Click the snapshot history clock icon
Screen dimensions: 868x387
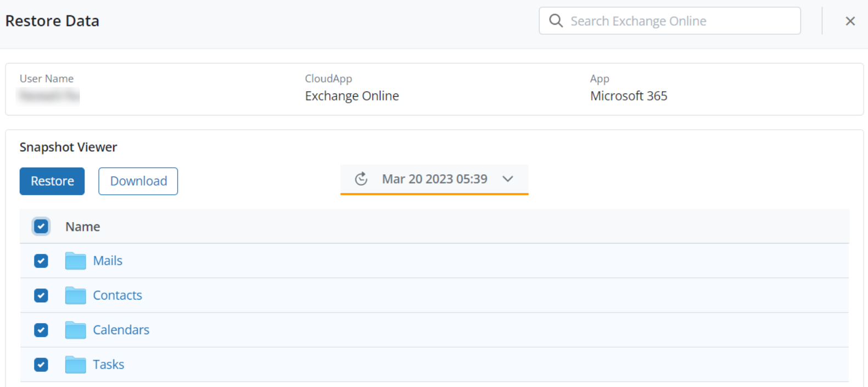[361, 179]
